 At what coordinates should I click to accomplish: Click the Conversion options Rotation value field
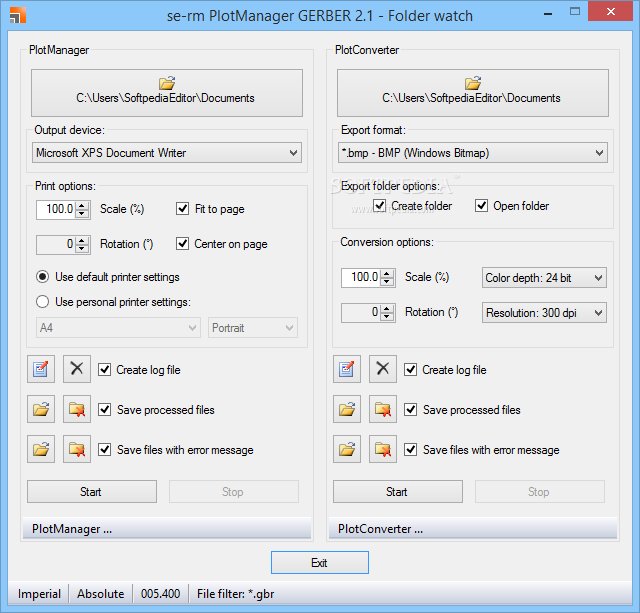point(361,313)
